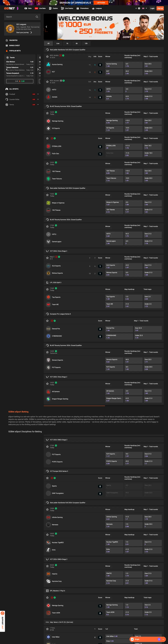This screenshot has width=168, height=644.
Task: Click the Sign up button
Action: pos(160,8)
